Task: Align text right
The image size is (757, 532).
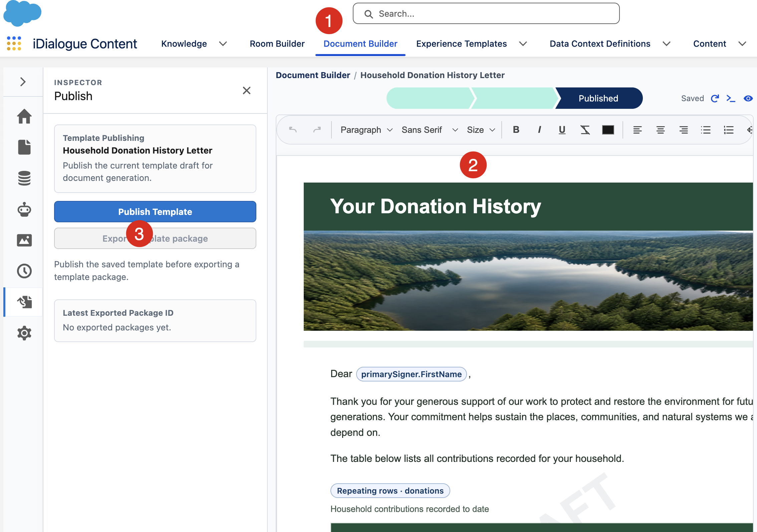Action: [x=684, y=130]
